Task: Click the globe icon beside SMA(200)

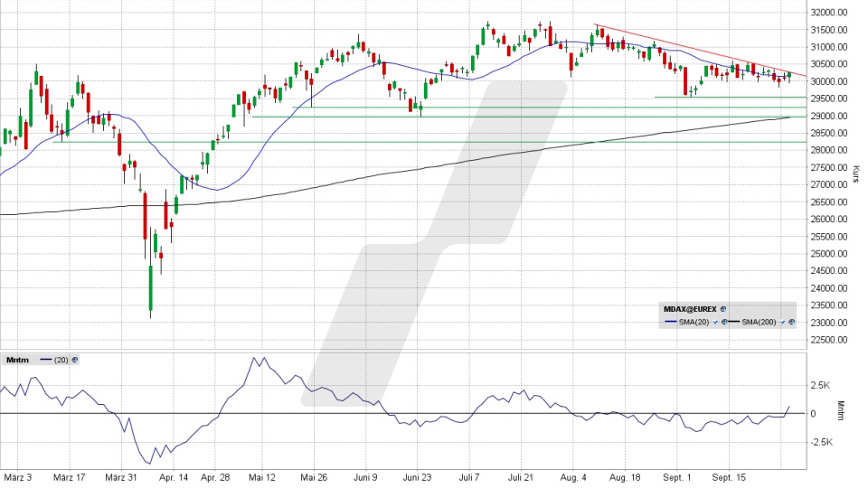Action: pos(791,322)
